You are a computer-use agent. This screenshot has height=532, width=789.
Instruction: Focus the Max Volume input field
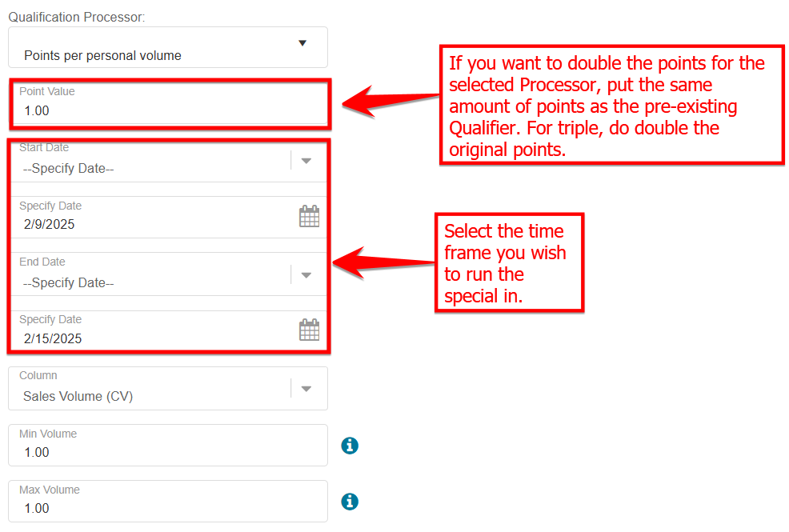tap(168, 508)
